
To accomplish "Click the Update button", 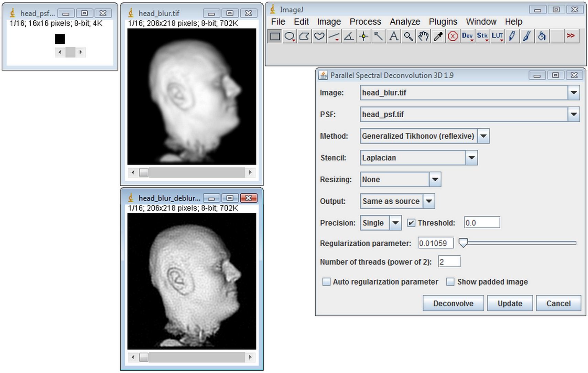I will pos(510,303).
